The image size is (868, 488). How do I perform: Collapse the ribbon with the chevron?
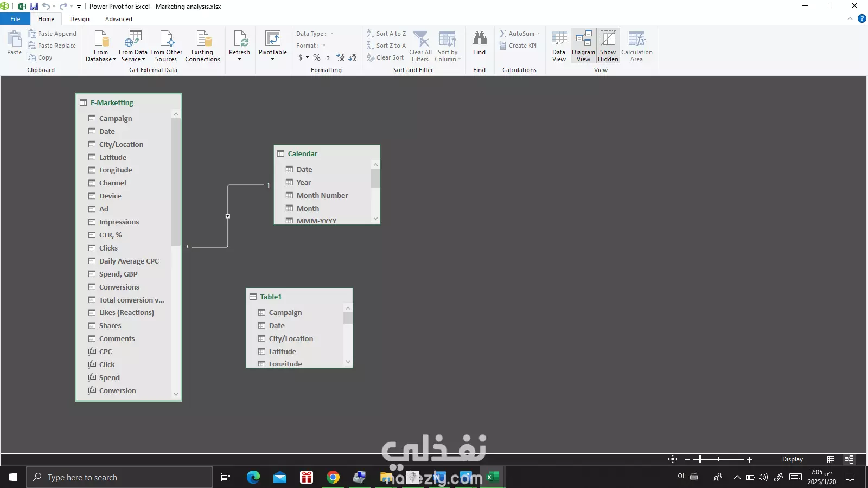pyautogui.click(x=850, y=19)
